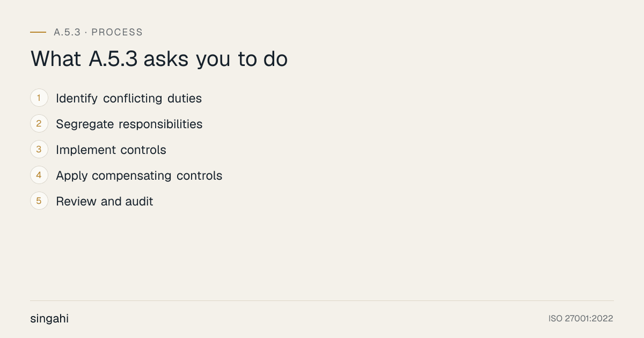The image size is (644, 338).
Task: Click the horizontal divider line above footer
Action: pyautogui.click(x=322, y=300)
